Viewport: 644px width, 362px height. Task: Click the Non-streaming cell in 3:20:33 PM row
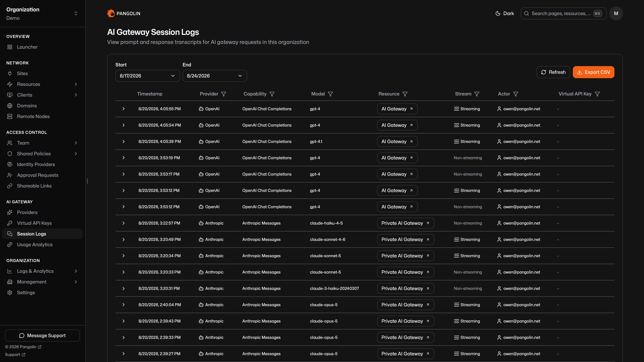point(468,272)
